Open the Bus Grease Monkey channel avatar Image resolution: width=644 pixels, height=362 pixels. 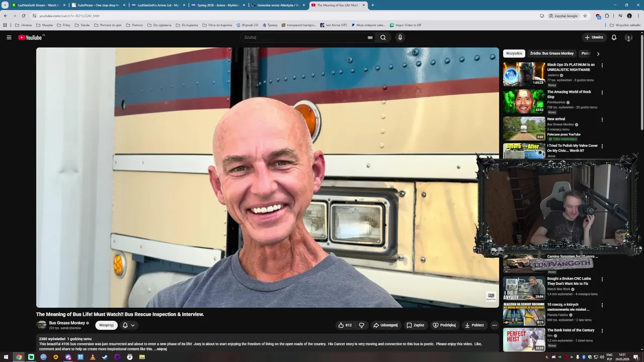pyautogui.click(x=41, y=325)
